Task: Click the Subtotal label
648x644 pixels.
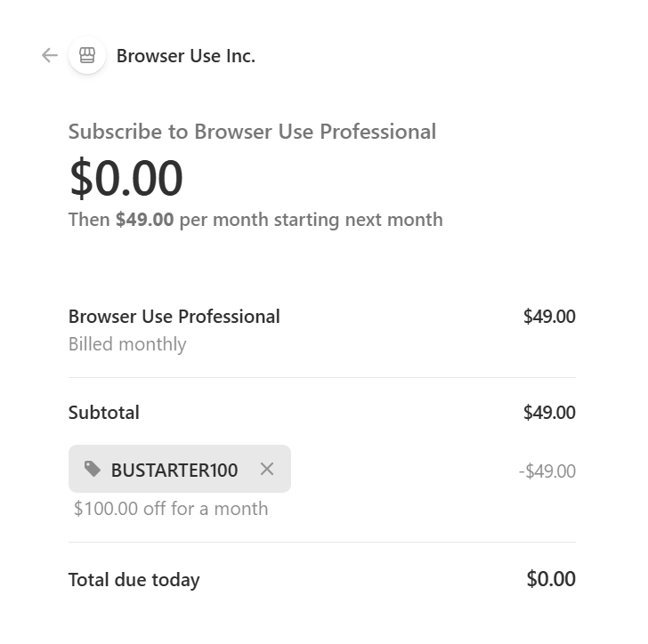Action: (x=104, y=413)
